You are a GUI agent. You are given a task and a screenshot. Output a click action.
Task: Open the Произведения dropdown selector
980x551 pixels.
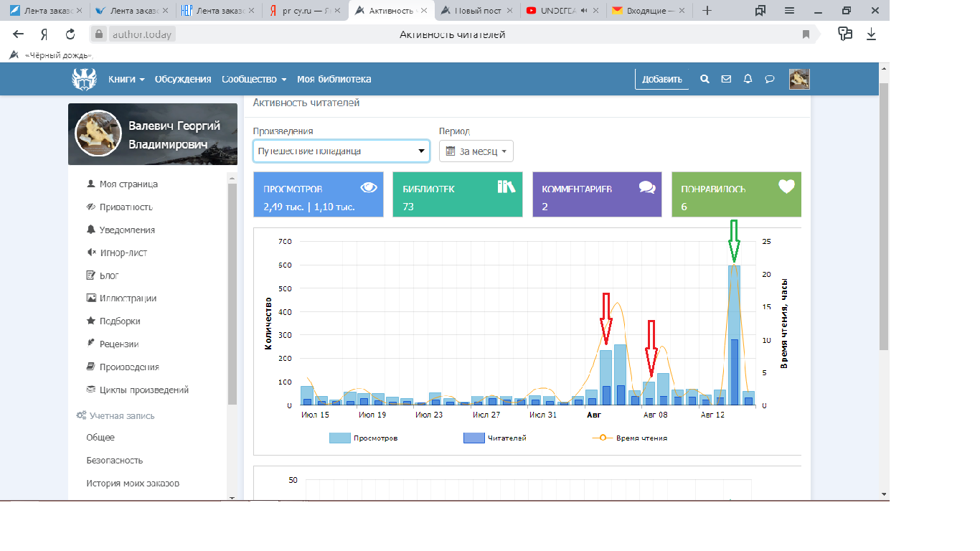click(x=341, y=151)
